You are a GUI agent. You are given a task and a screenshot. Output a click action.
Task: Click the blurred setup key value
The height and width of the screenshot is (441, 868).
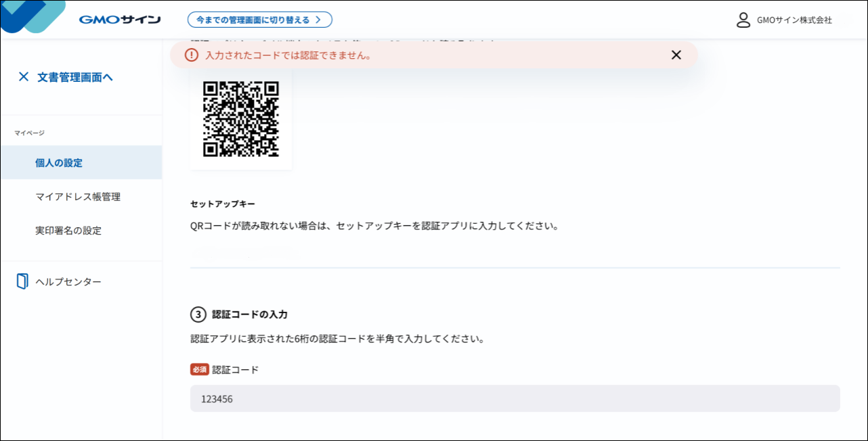click(x=244, y=254)
